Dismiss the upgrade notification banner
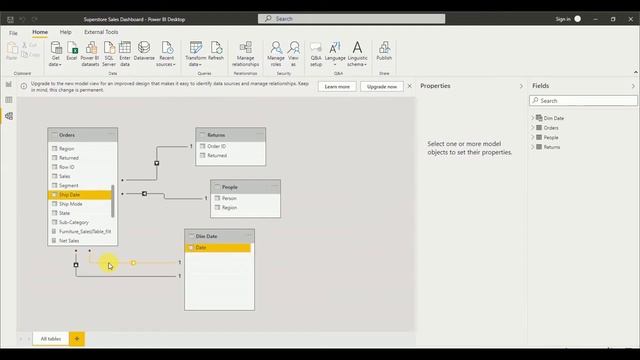 pos(409,86)
